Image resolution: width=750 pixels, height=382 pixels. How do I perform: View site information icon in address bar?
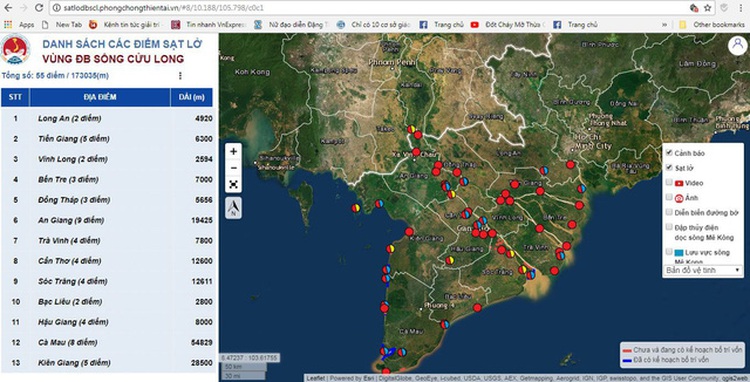(x=56, y=8)
